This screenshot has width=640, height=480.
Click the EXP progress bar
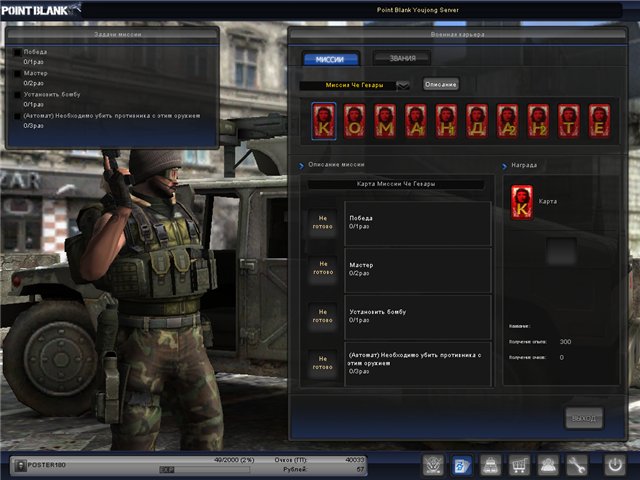click(x=204, y=470)
